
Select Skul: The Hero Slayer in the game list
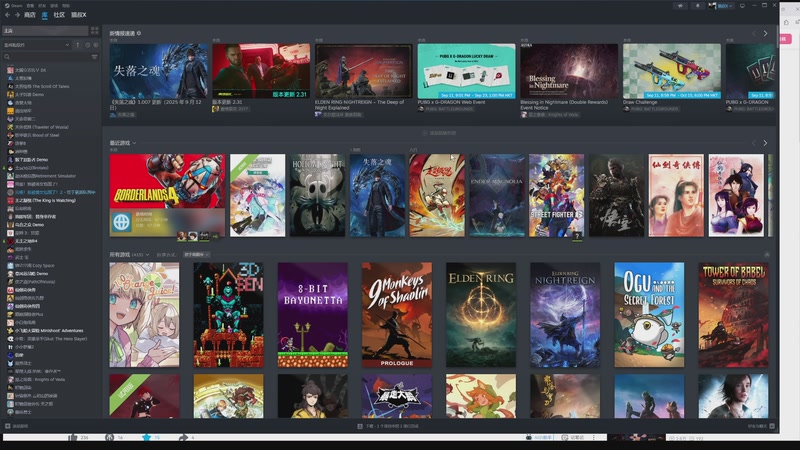pyautogui.click(x=51, y=339)
